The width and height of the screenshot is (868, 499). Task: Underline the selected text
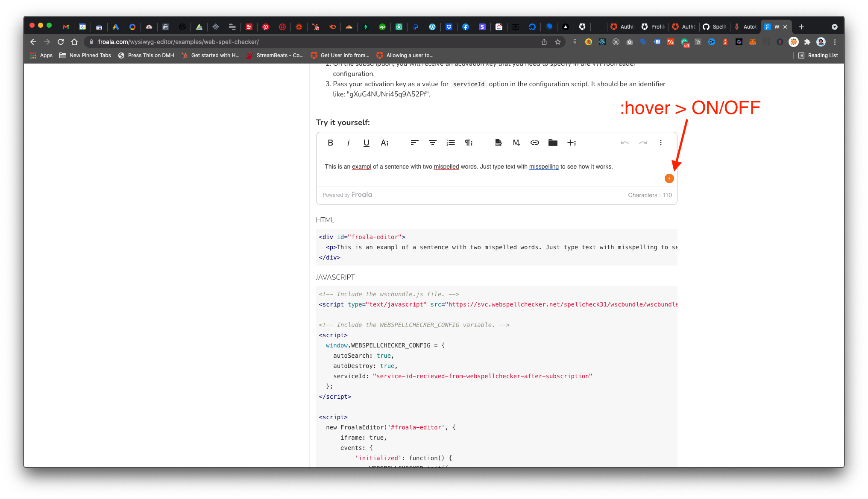click(x=366, y=143)
